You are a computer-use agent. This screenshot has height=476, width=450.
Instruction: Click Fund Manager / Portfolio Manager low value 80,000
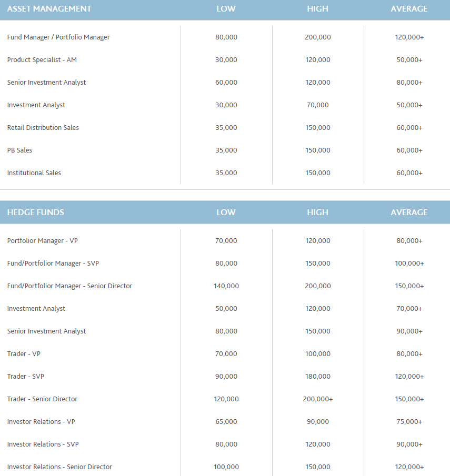(226, 37)
